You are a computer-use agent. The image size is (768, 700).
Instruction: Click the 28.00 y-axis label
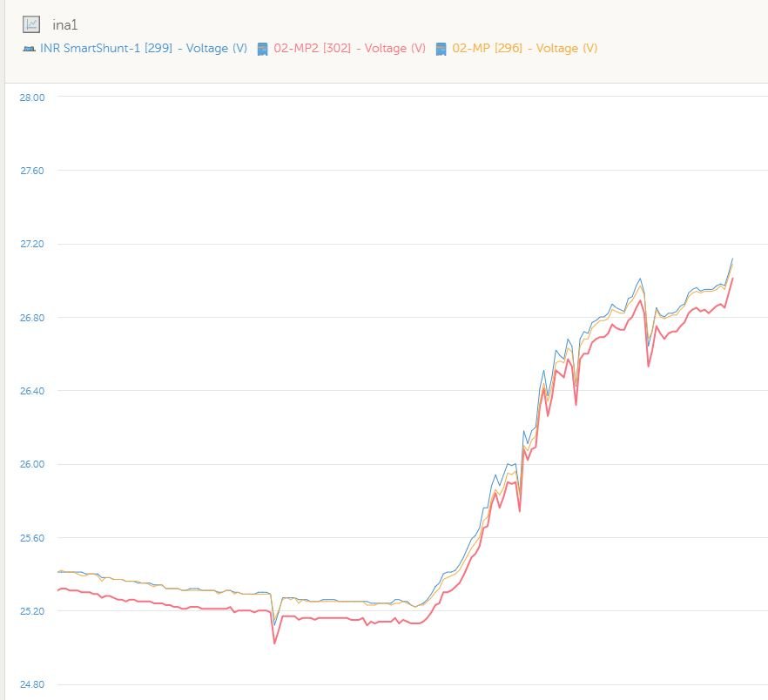point(32,97)
